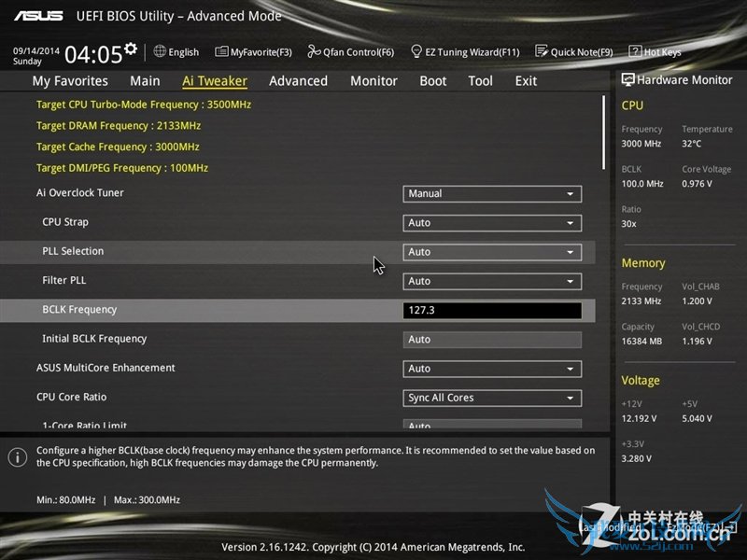Viewport: 747px width, 560px height.
Task: Switch to Main tab
Action: [145, 81]
